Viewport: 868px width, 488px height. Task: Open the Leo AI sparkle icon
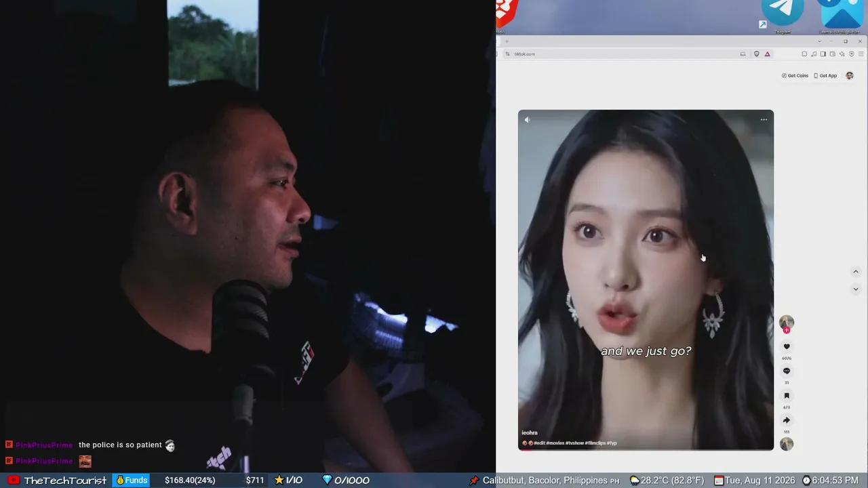842,54
